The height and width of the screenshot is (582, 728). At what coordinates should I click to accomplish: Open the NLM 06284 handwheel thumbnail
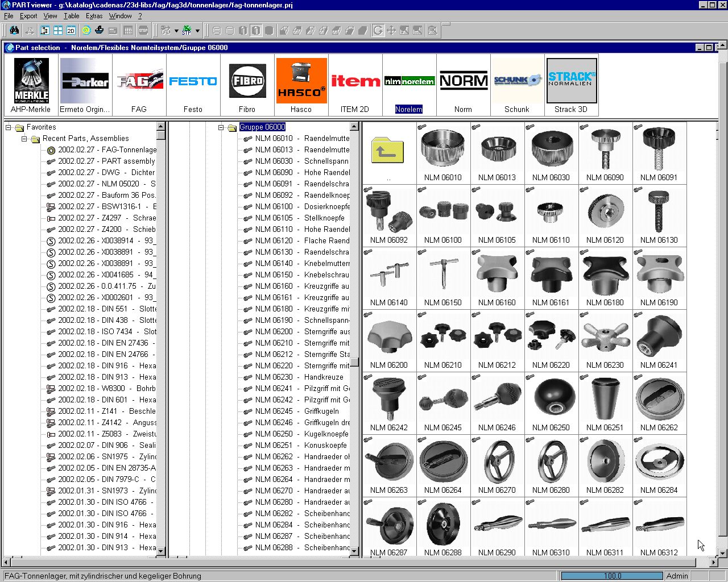point(659,465)
